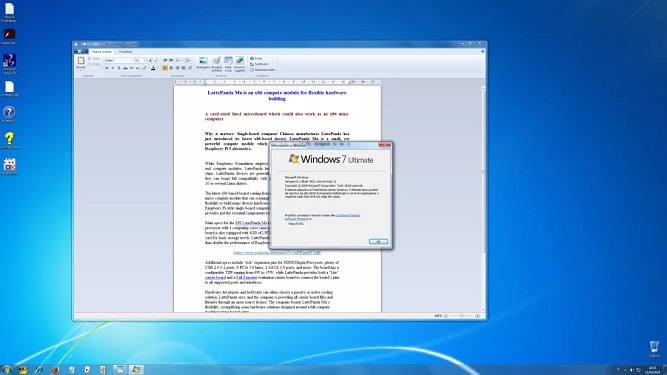Select the dark red square desktop icon

pos(9,36)
